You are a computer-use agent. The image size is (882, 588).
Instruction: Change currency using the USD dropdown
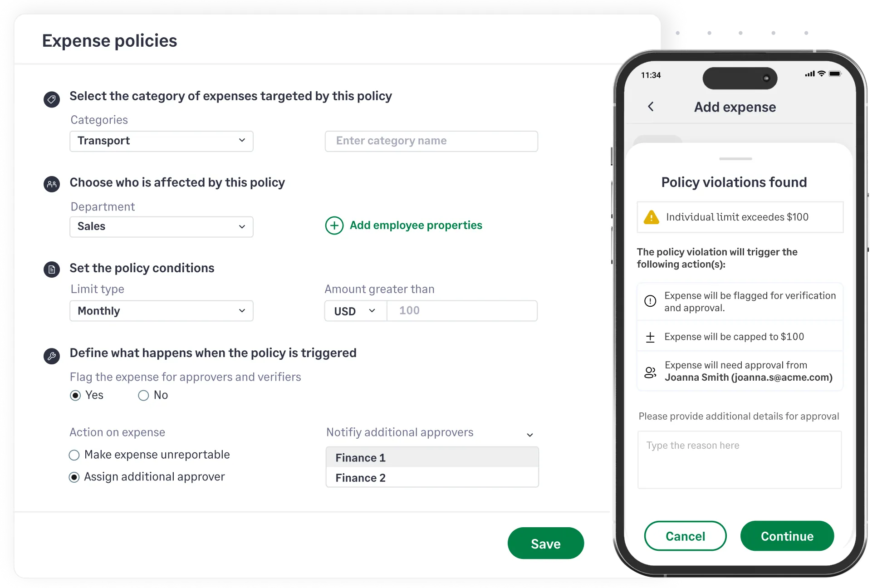point(355,311)
